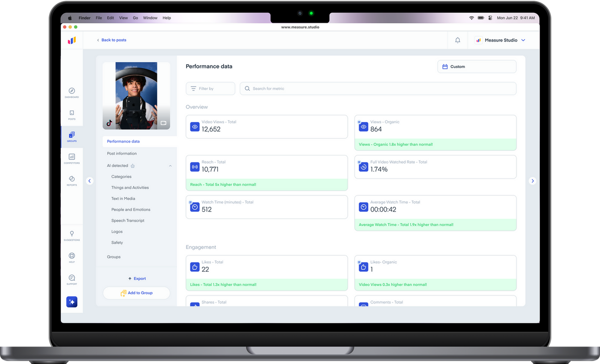Open Speech Transcript

coord(128,221)
